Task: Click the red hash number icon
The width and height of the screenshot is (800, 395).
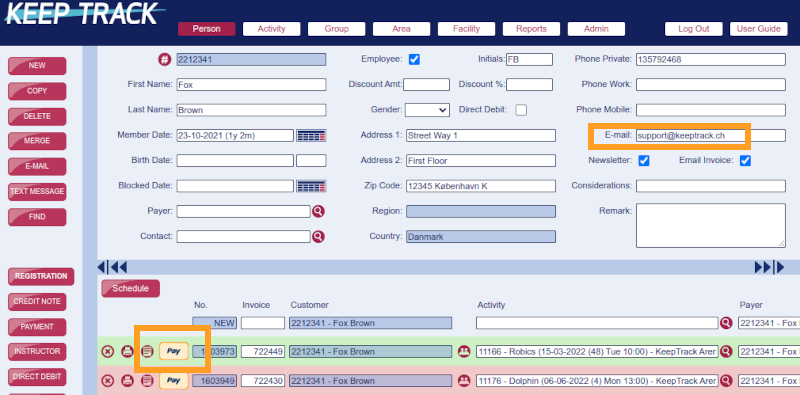Action: (164, 60)
